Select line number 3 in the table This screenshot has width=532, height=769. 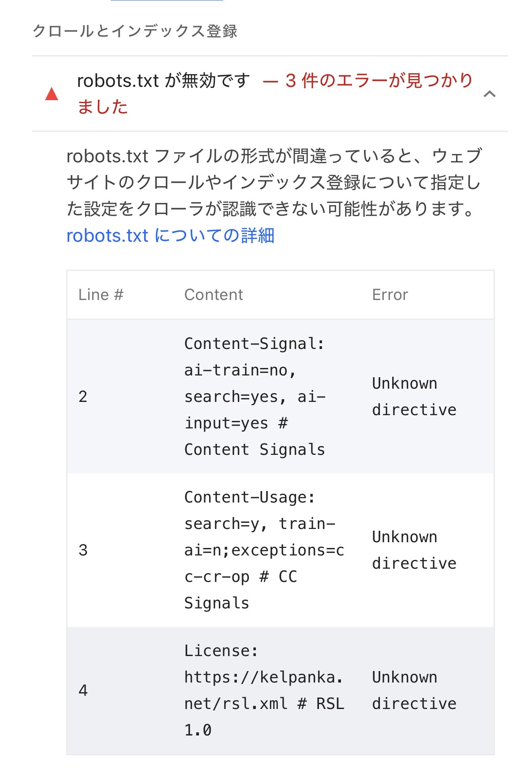click(83, 550)
